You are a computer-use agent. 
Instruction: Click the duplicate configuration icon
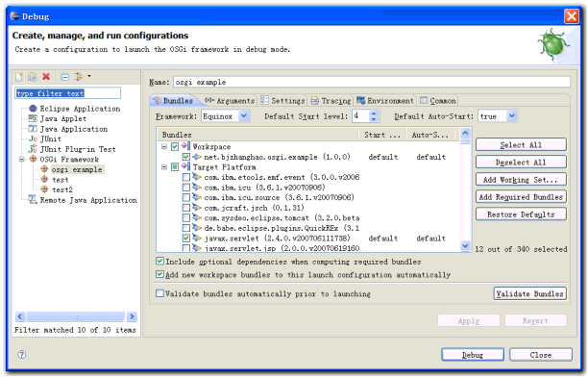[x=33, y=77]
